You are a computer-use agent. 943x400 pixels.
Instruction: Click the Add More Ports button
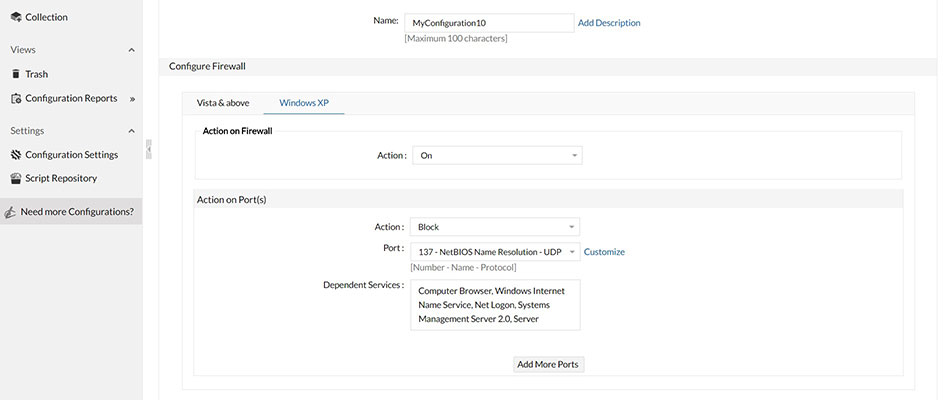pyautogui.click(x=547, y=364)
